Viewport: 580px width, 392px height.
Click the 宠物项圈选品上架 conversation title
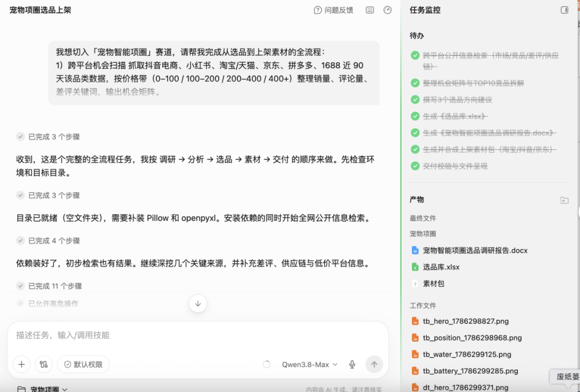pos(40,10)
